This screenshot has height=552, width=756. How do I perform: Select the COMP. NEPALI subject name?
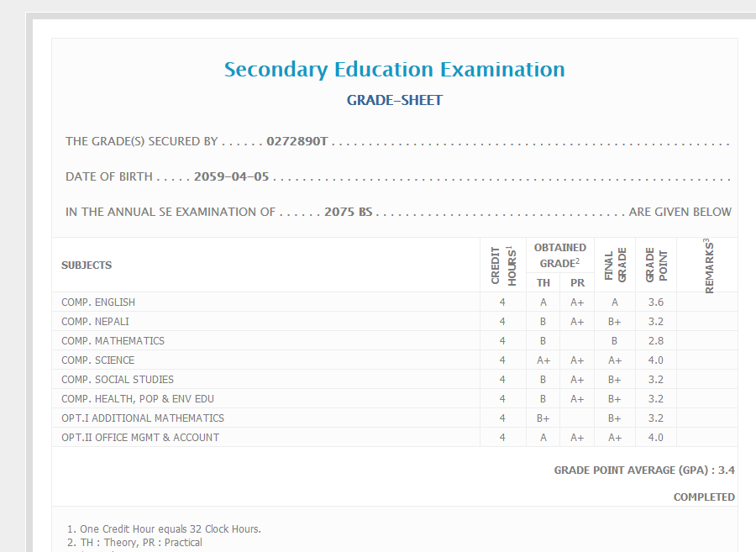coord(95,322)
